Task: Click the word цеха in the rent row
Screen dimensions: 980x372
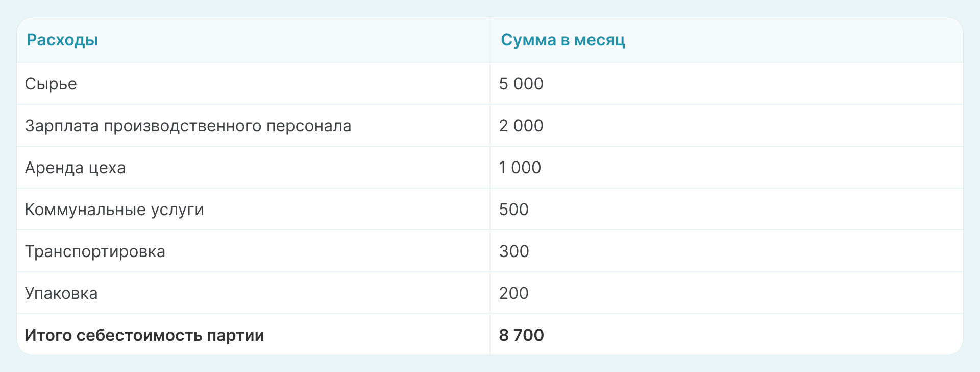Action: 107,168
